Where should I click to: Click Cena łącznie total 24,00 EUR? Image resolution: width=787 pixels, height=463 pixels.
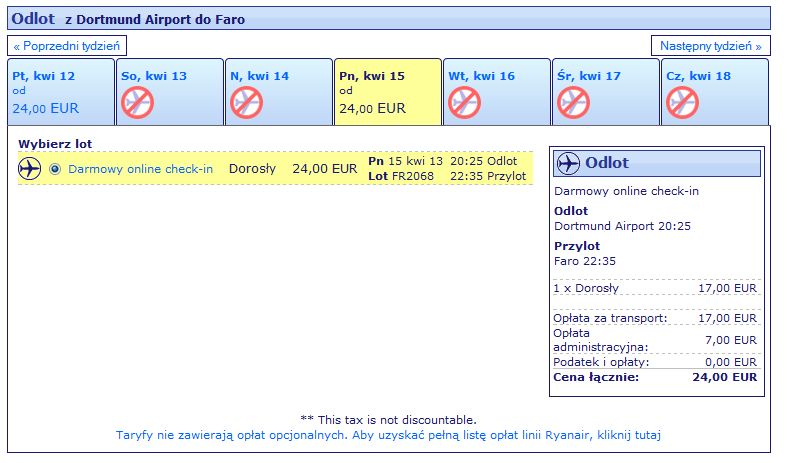725,377
